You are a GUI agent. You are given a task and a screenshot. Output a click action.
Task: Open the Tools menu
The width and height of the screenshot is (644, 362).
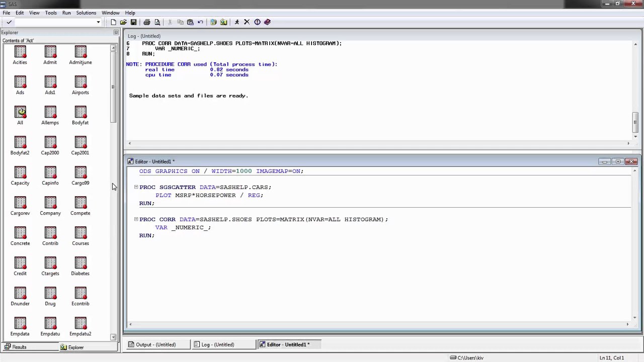pyautogui.click(x=51, y=13)
